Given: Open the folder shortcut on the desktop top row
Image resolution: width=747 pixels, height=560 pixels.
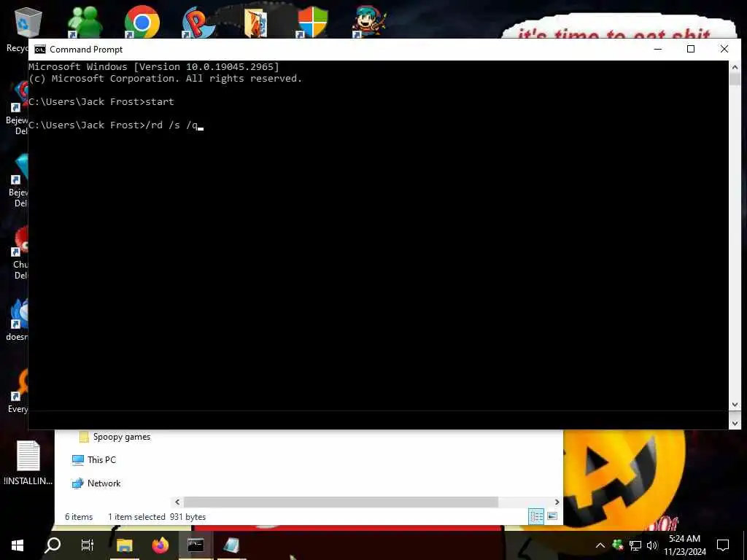Looking at the screenshot, I should tap(256, 23).
